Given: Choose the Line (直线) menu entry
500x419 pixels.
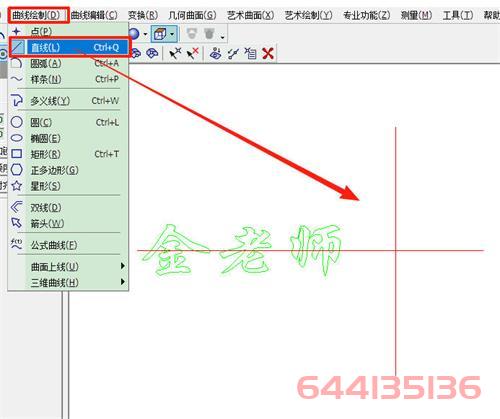Looking at the screenshot, I should 69,48.
